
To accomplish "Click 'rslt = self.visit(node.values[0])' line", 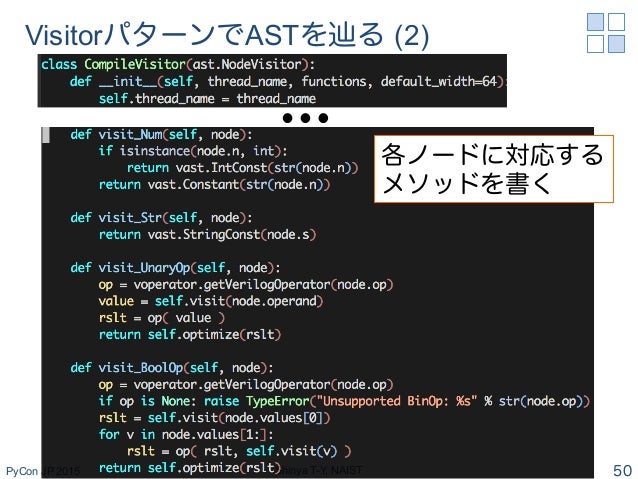I will pyautogui.click(x=214, y=418).
